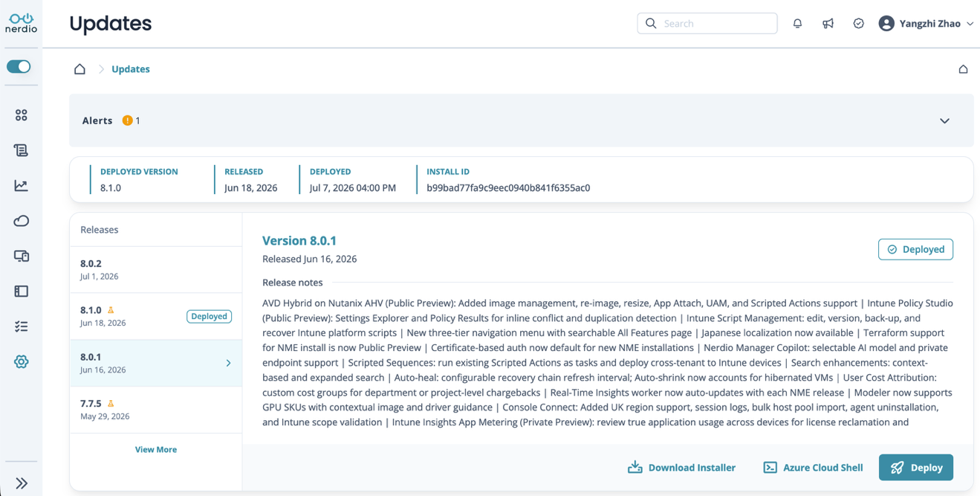This screenshot has height=496, width=980.
Task: Click the Deployed status button for Version 8.0.1
Action: (915, 249)
